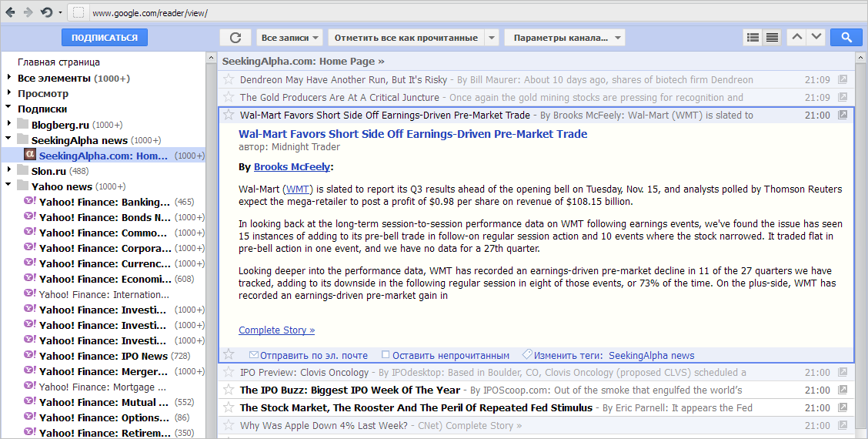Click the Изменить теги tag icon
This screenshot has height=439, width=868.
[528, 354]
